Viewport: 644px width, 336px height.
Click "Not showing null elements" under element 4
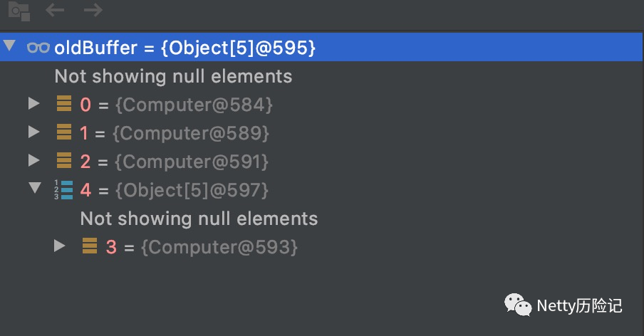click(199, 218)
